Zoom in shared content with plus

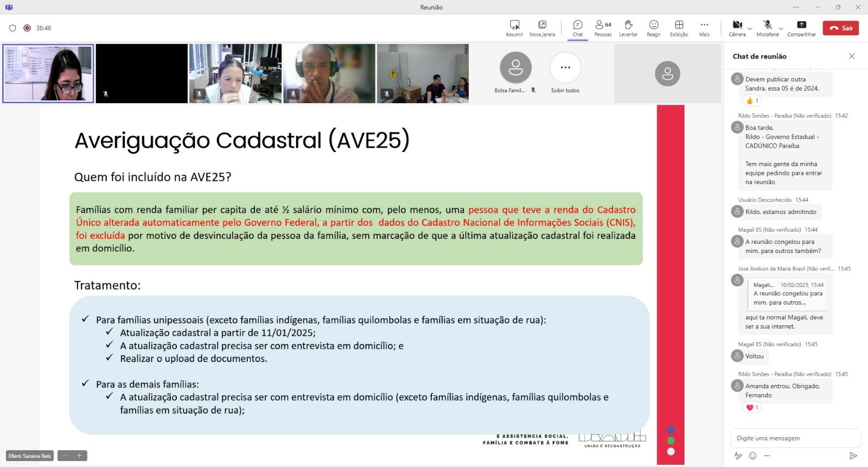tap(79, 456)
